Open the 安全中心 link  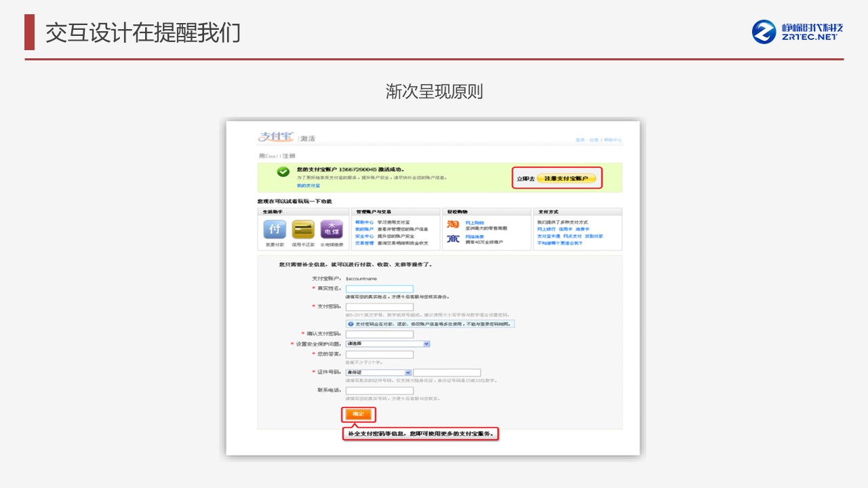pos(364,236)
